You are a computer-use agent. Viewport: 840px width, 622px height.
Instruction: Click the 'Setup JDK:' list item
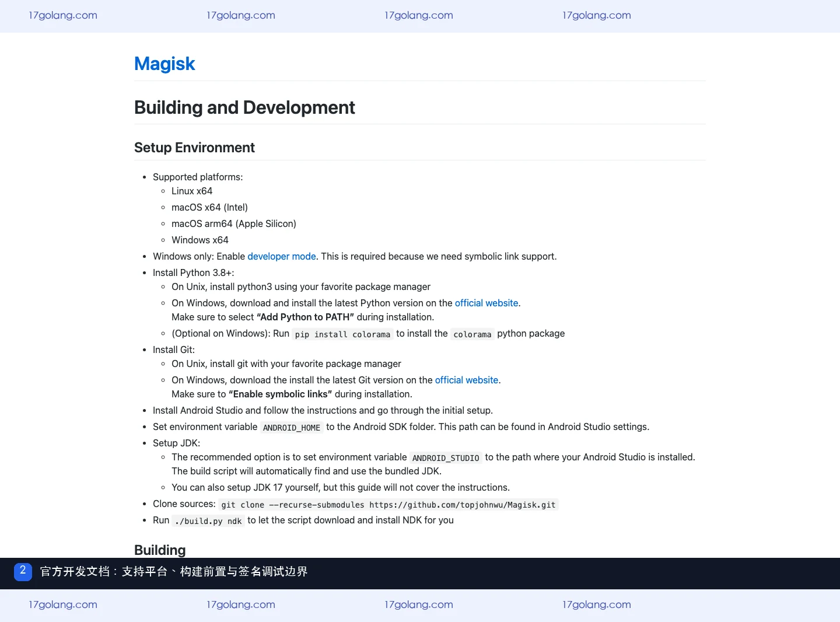(176, 443)
